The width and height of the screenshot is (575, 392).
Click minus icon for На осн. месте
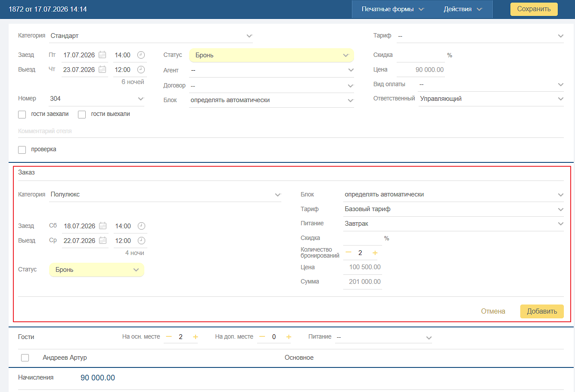pyautogui.click(x=169, y=336)
